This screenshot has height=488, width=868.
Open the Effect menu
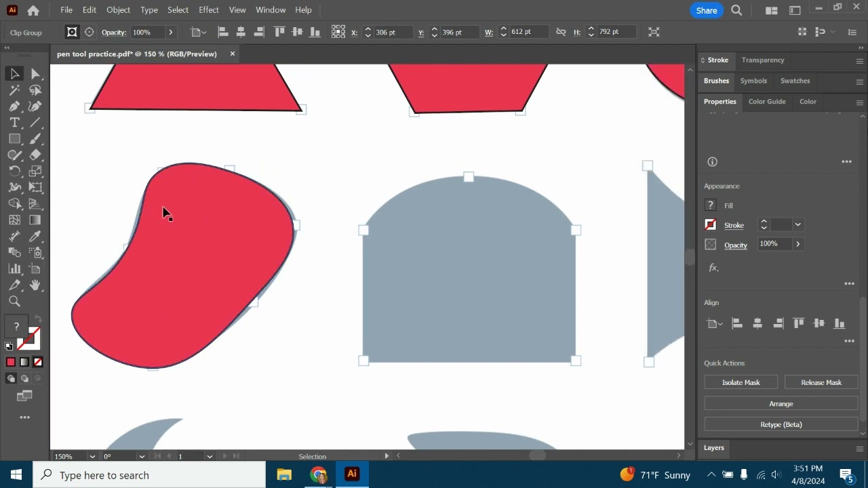(x=209, y=10)
